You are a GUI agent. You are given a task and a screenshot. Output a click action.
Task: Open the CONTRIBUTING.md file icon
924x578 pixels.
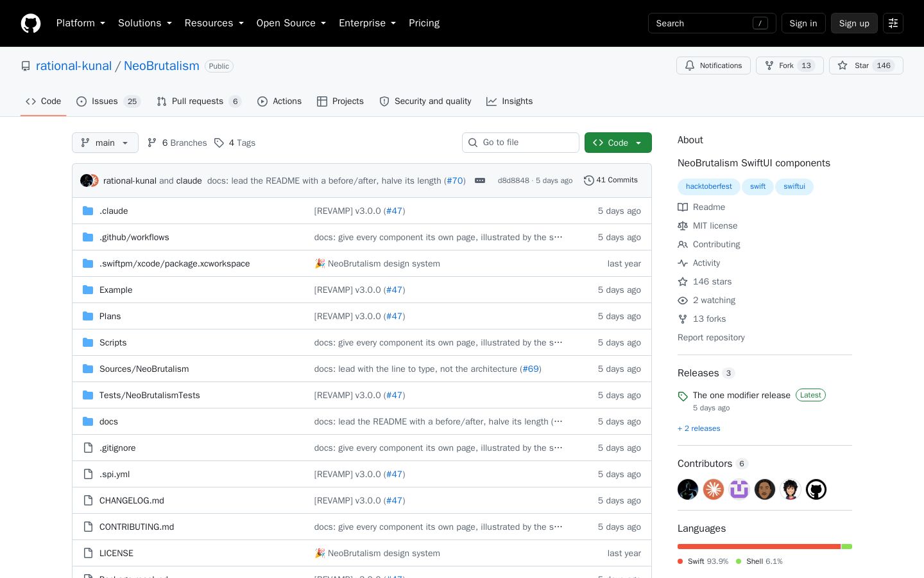[88, 527]
